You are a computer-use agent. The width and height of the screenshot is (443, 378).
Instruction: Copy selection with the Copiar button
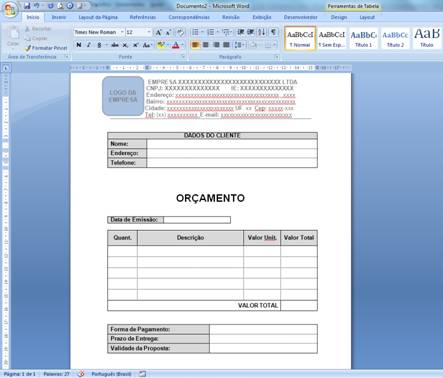point(36,38)
